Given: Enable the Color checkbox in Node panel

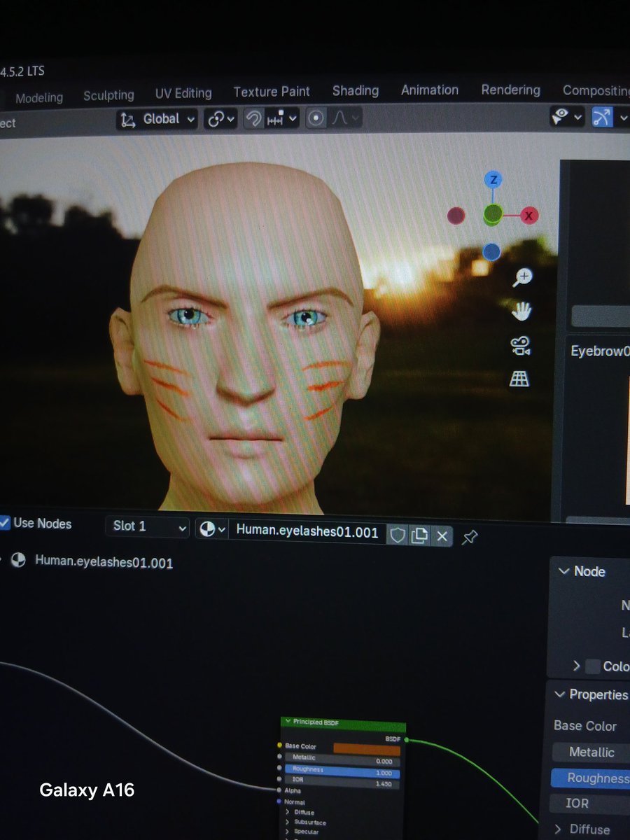Looking at the screenshot, I should point(593,666).
